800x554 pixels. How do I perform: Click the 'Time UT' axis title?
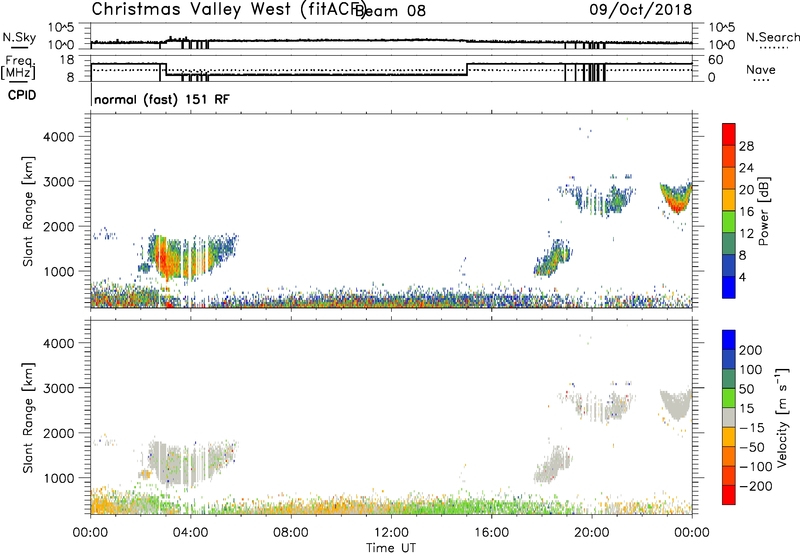point(391,548)
